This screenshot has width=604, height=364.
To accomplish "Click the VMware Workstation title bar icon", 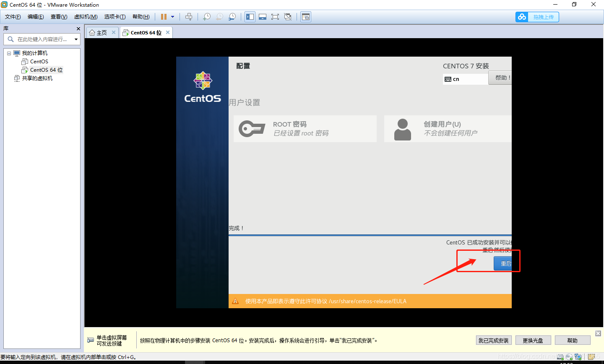I will click(4, 5).
